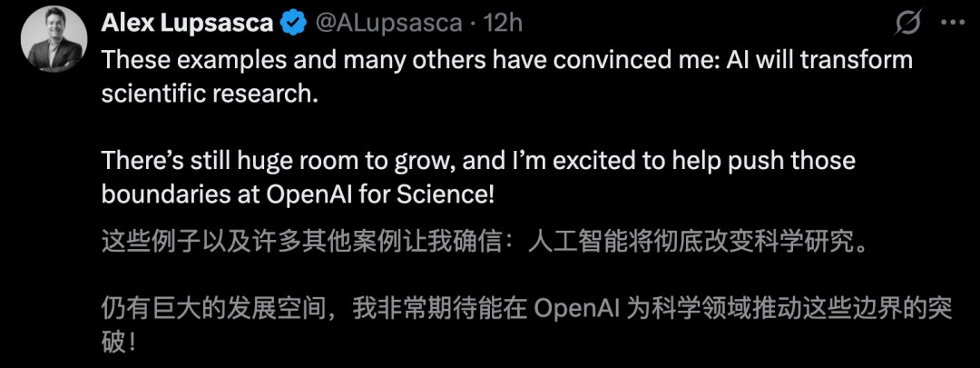Click the blue verified badge
The height and width of the screenshot is (368, 980).
coord(292,23)
